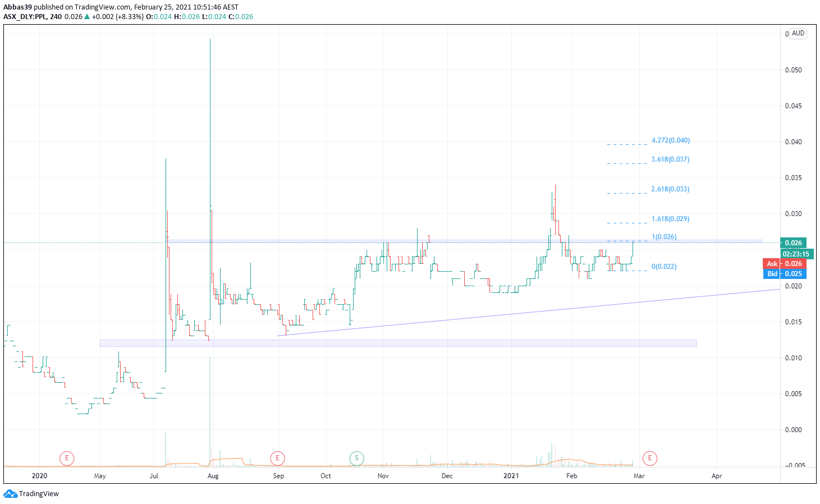
Task: Click the Oct time axis label
Action: pos(326,476)
